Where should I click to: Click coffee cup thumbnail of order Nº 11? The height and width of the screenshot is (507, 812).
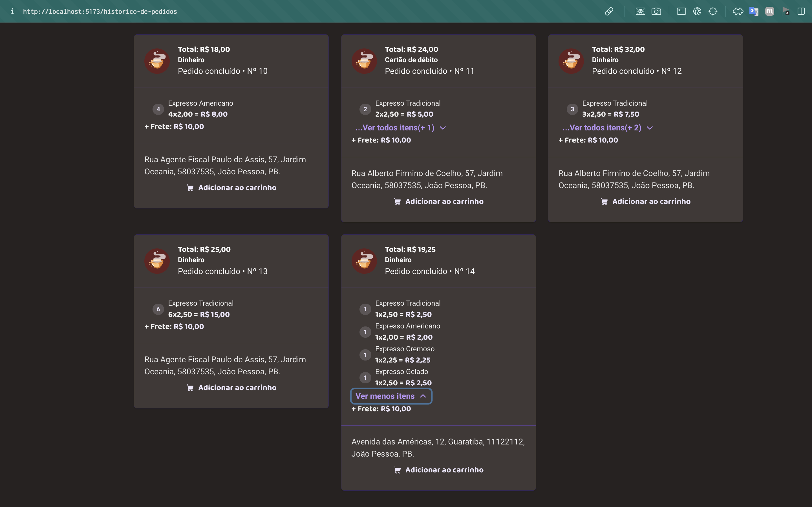(x=364, y=61)
